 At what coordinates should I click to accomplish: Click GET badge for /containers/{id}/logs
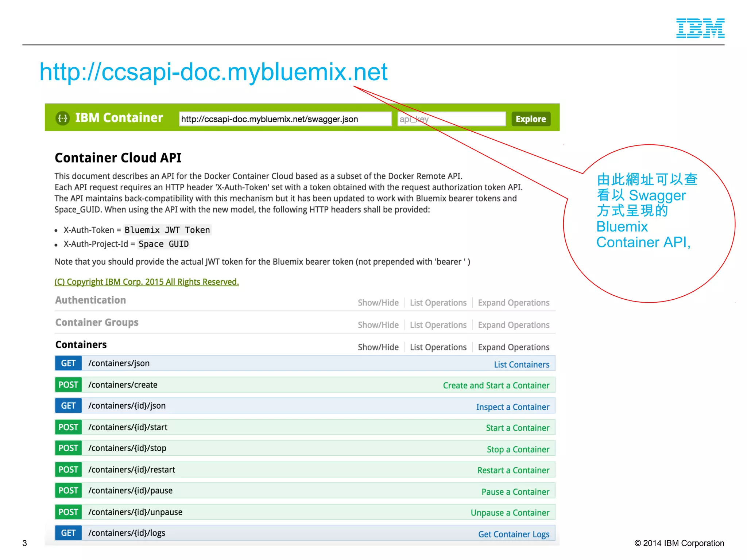click(x=68, y=533)
